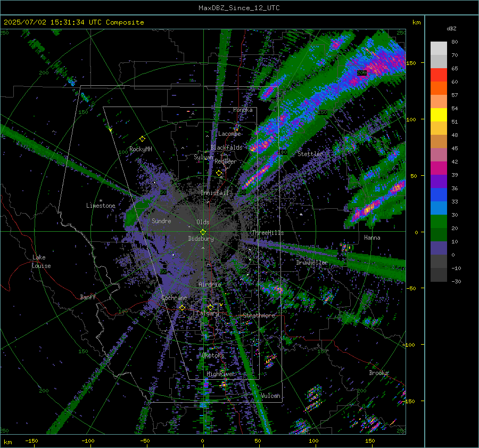Click the 100 tick label on bottom axis
Image resolution: width=479 pixels, height=448 pixels.
pos(313,441)
